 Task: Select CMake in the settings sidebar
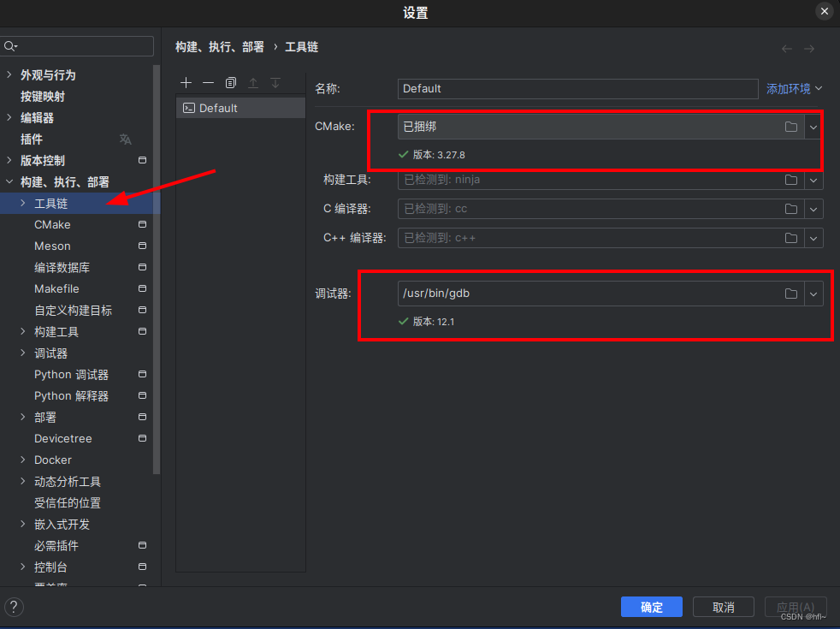click(52, 224)
